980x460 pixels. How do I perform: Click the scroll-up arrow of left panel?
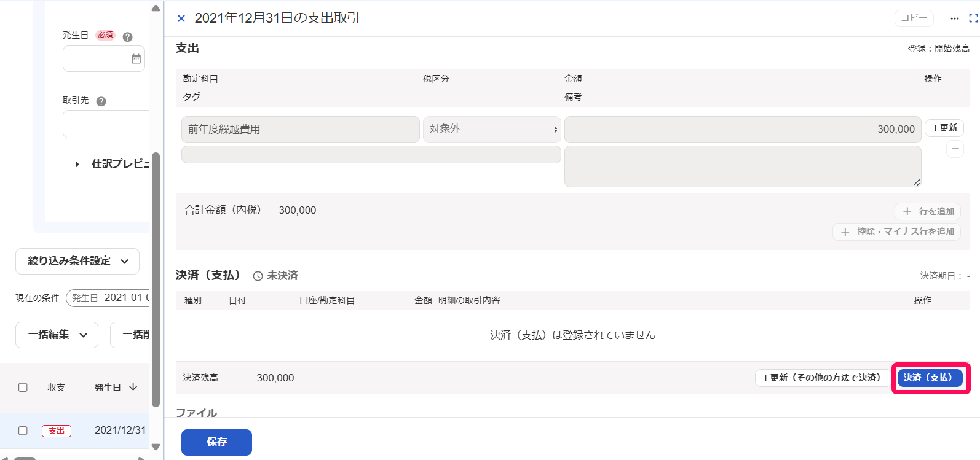click(156, 8)
